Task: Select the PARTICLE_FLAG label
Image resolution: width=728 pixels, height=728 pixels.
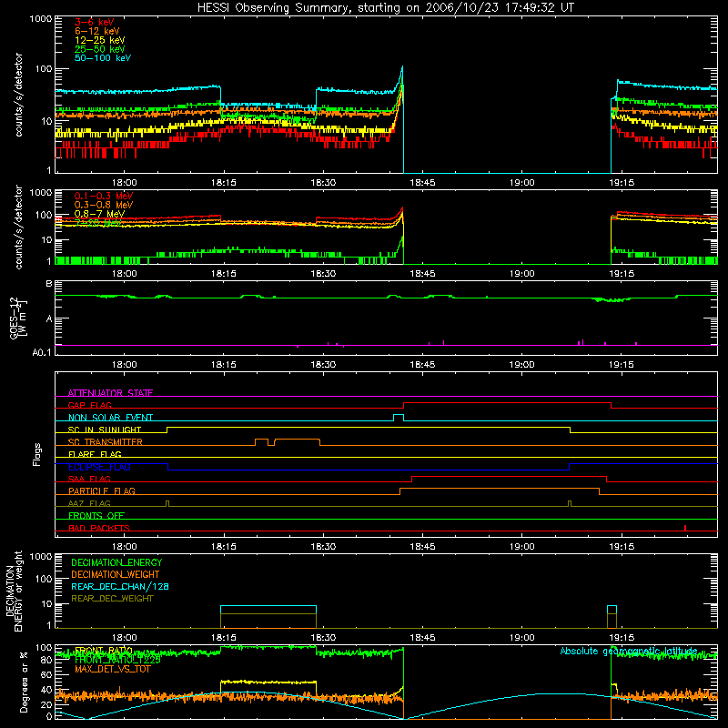Action: pos(102,490)
